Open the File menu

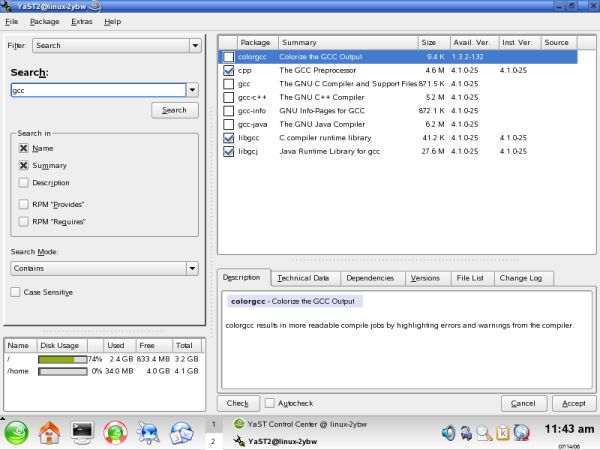(x=11, y=22)
